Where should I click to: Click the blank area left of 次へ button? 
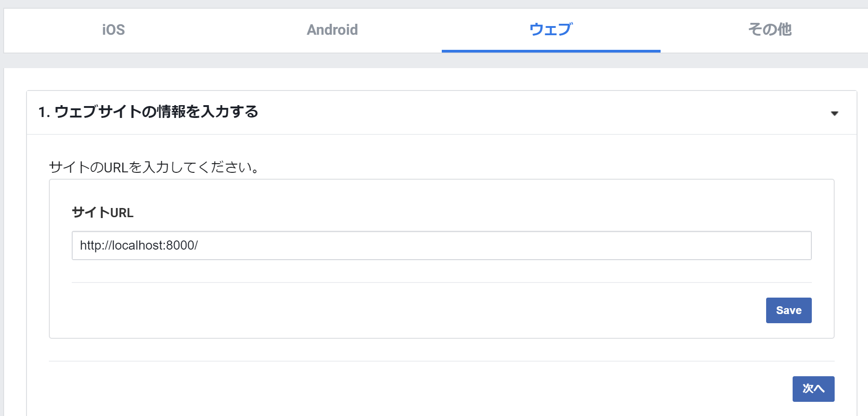point(411,389)
